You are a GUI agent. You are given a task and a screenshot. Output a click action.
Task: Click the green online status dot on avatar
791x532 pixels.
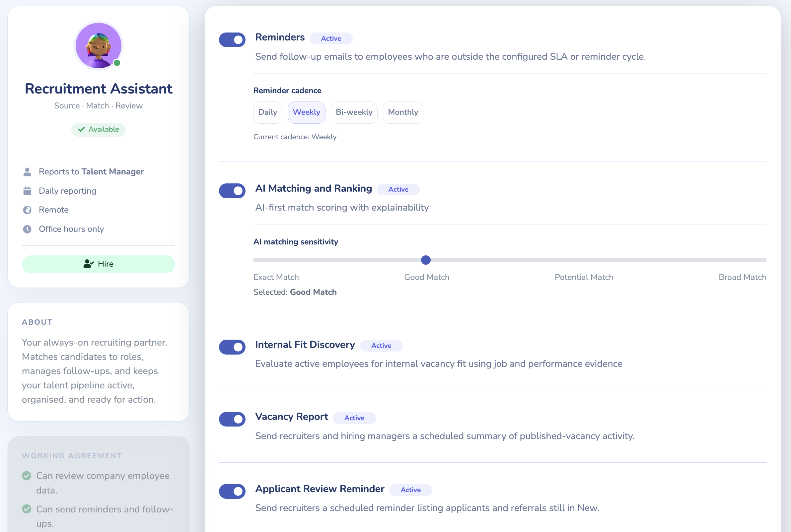117,63
